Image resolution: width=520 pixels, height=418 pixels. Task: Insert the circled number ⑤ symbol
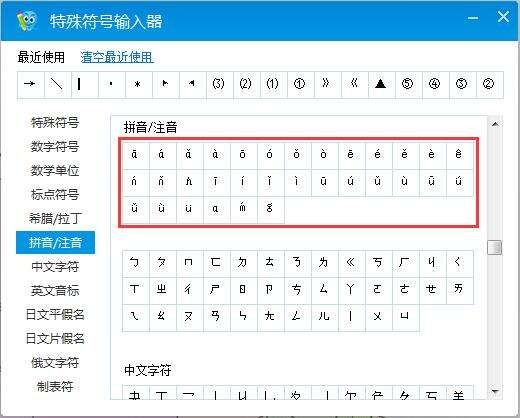(x=408, y=84)
